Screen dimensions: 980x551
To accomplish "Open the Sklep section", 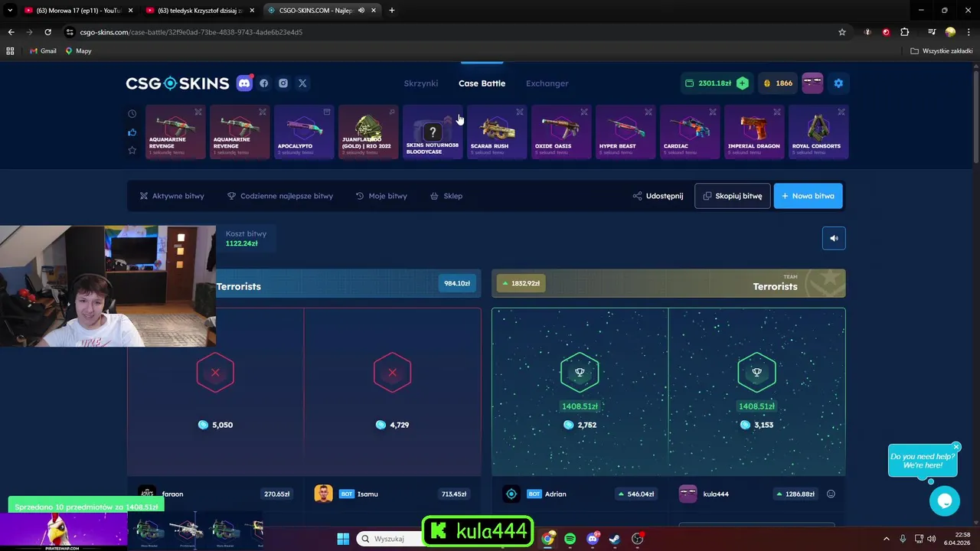I will tap(446, 196).
